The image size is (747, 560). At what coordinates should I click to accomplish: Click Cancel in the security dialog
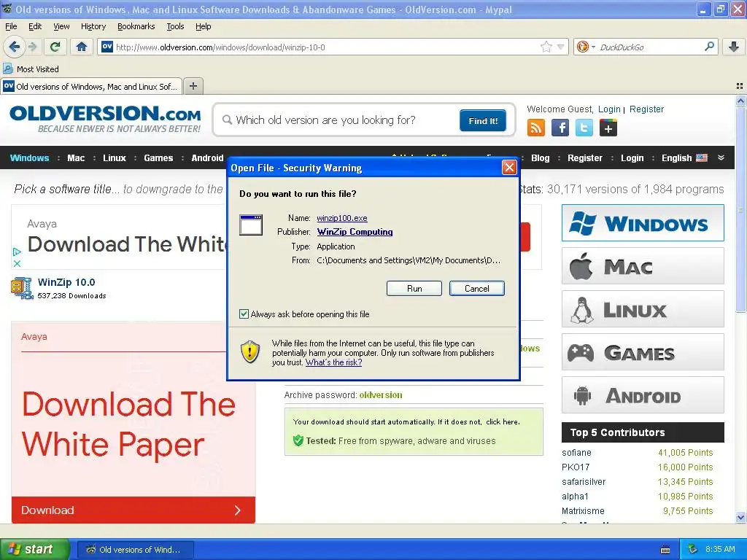476,288
